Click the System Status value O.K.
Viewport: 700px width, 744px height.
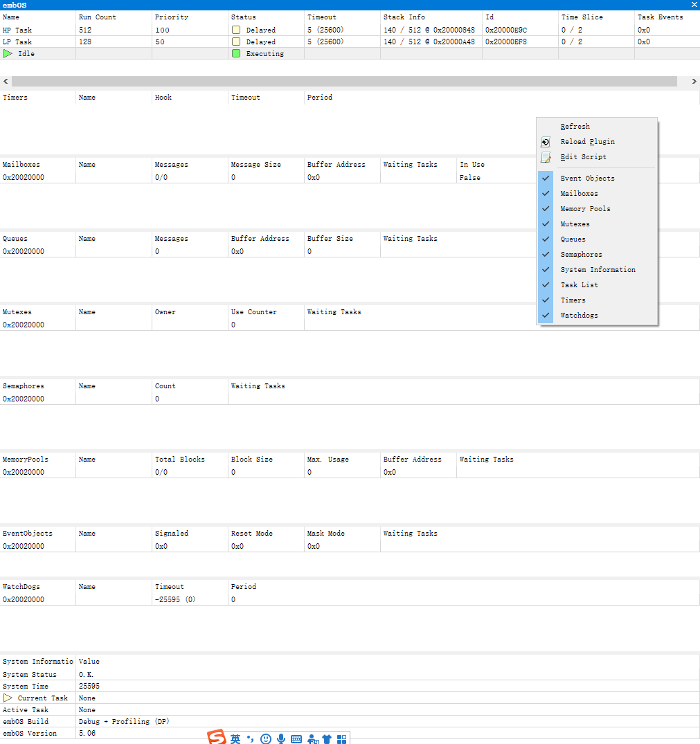pos(86,675)
